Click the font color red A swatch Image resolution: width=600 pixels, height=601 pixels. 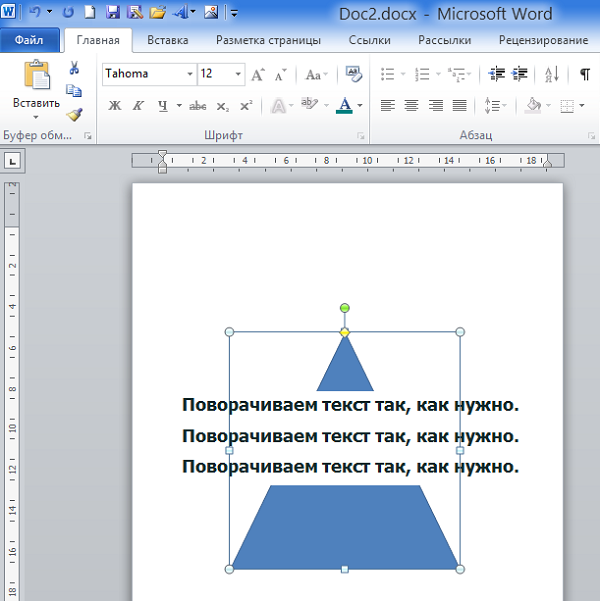[345, 106]
